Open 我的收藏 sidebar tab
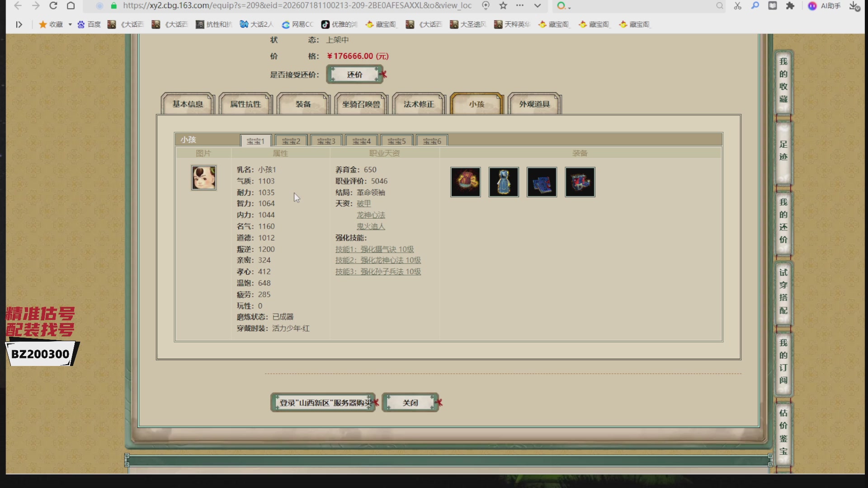Screen dimensions: 868x488 point(783,80)
